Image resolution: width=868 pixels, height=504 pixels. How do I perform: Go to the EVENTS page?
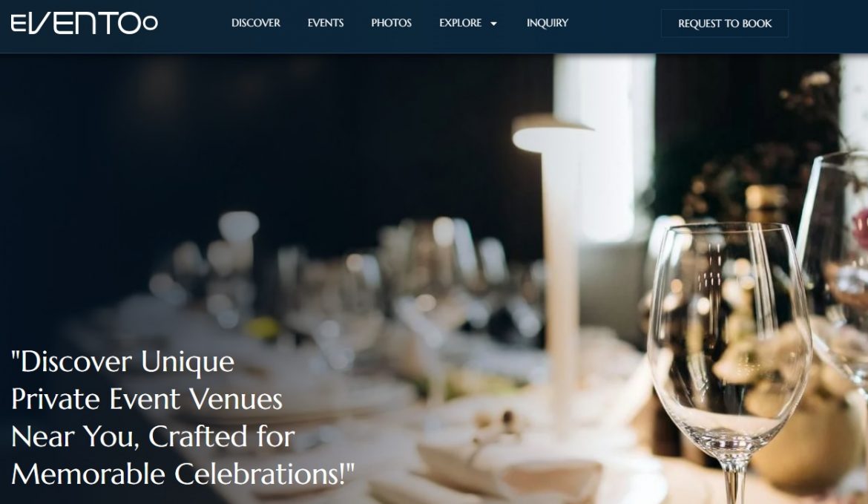326,23
